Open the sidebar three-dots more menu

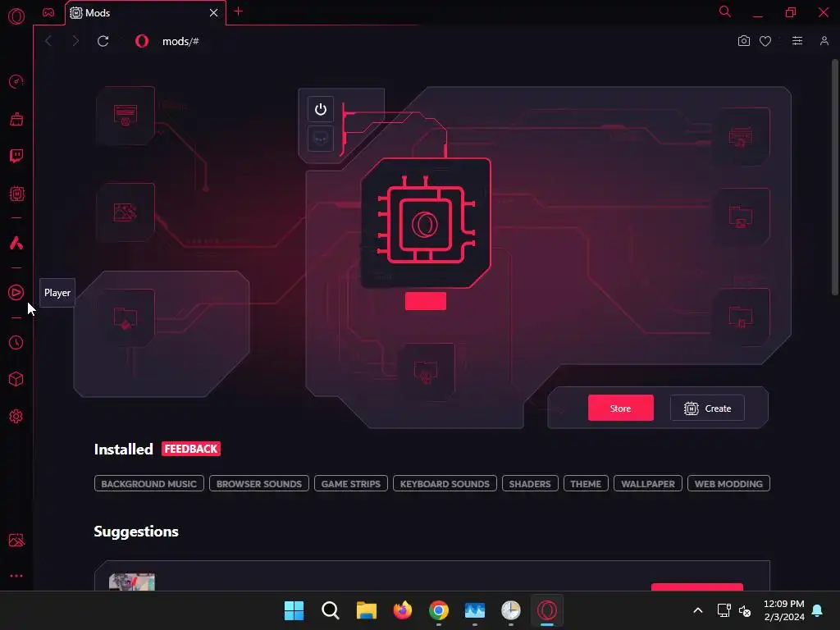(x=16, y=576)
